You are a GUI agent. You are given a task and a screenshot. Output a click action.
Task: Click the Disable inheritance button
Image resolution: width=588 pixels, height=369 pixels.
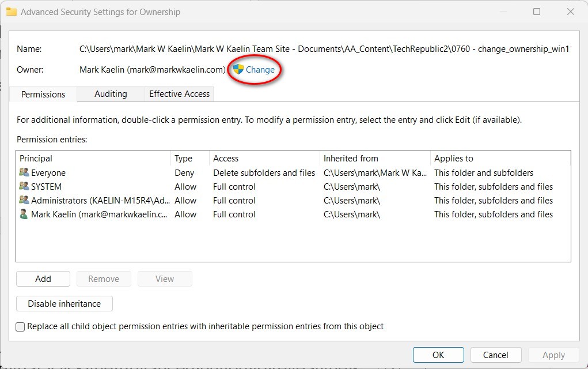64,304
